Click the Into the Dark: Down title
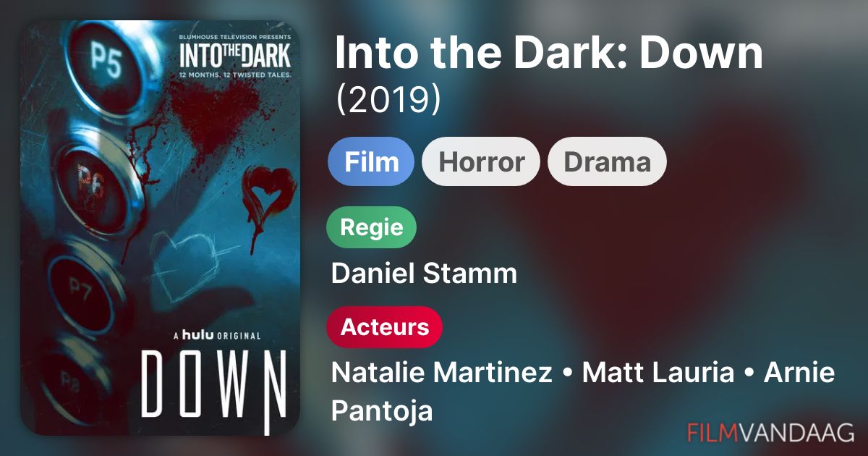868x456 pixels. tap(549, 52)
